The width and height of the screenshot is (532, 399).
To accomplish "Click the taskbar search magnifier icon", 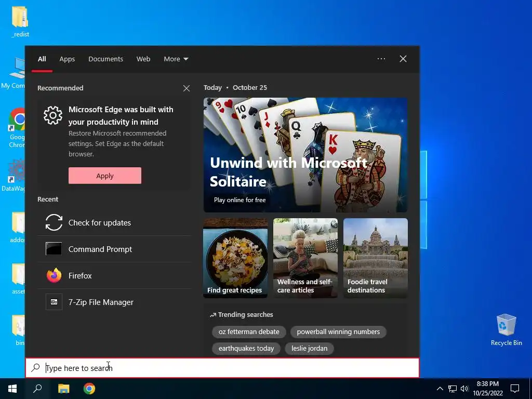I will 37,389.
